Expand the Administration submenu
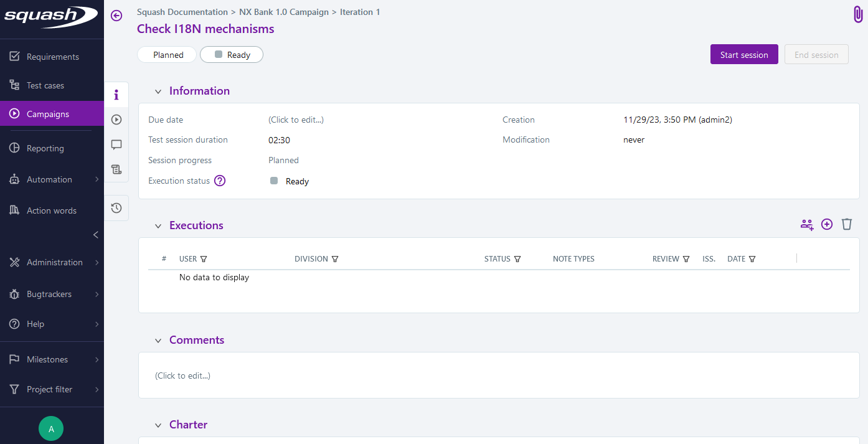Viewport: 868px width, 444px height. pyautogui.click(x=97, y=263)
